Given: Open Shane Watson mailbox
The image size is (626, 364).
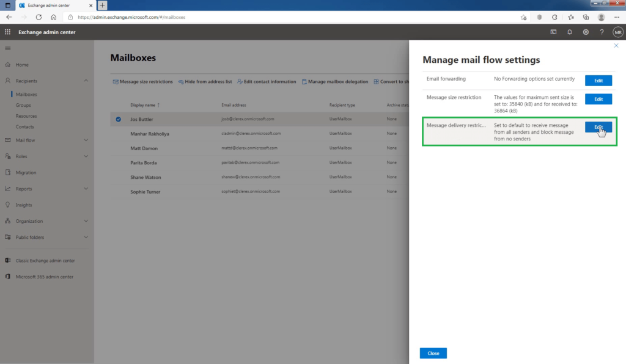Looking at the screenshot, I should (x=145, y=177).
